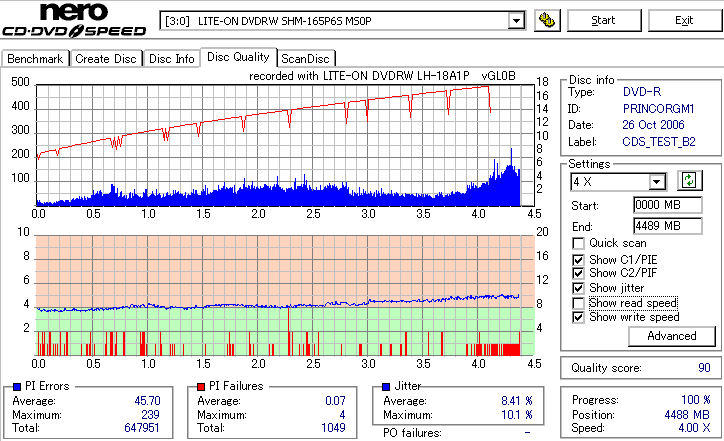The width and height of the screenshot is (724, 441).
Task: Click the Jitter average 8.41 %
Action: click(517, 401)
